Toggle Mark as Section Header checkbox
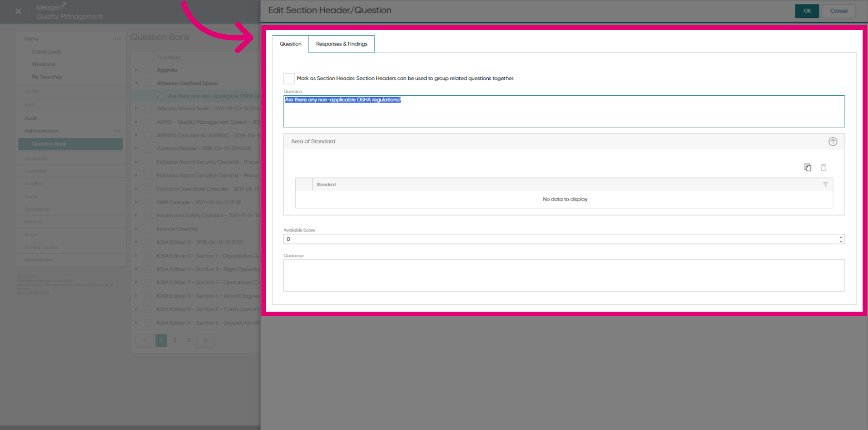 point(289,79)
